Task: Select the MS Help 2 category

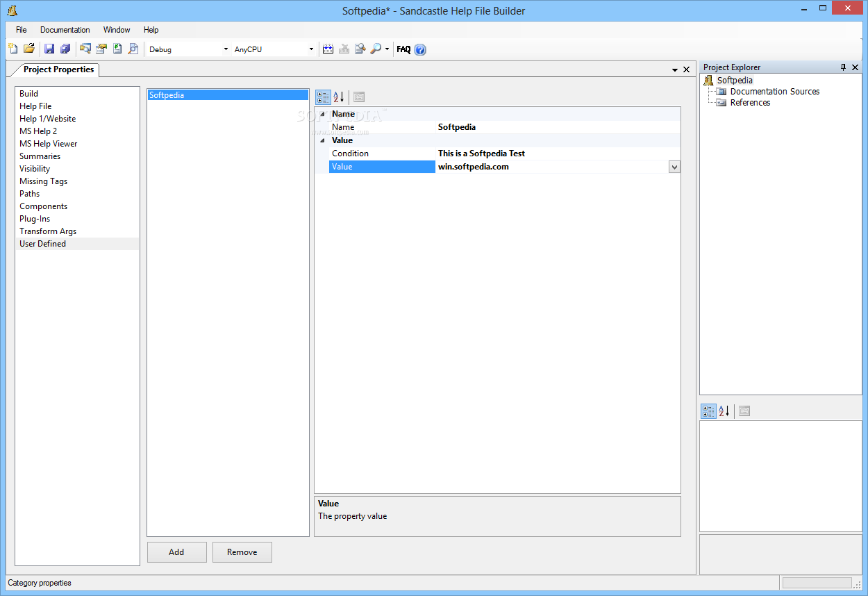Action: [77, 131]
